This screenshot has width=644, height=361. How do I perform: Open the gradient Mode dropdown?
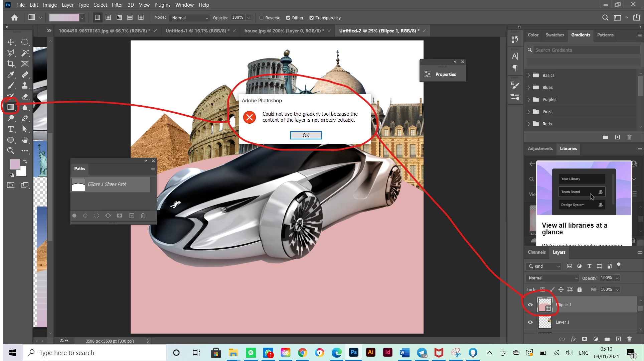189,18
